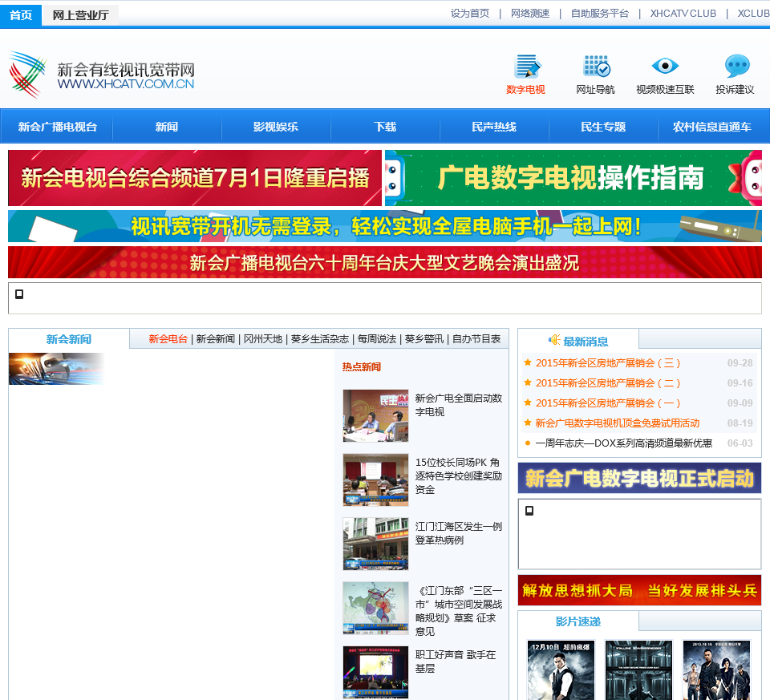Open 2015年新会区房地产展销会（三）
Image resolution: width=770 pixels, height=700 pixels.
coord(607,362)
